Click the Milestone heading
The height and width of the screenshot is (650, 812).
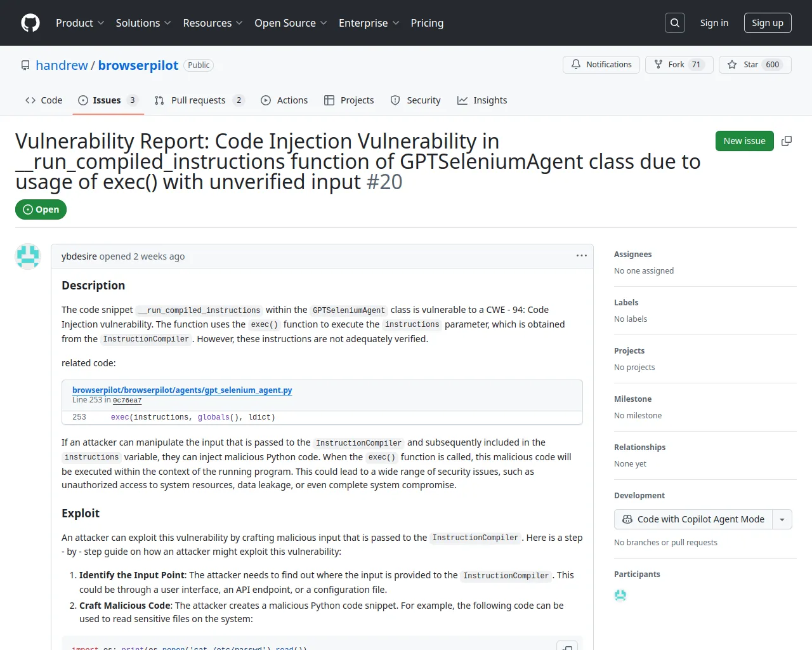pyautogui.click(x=633, y=399)
